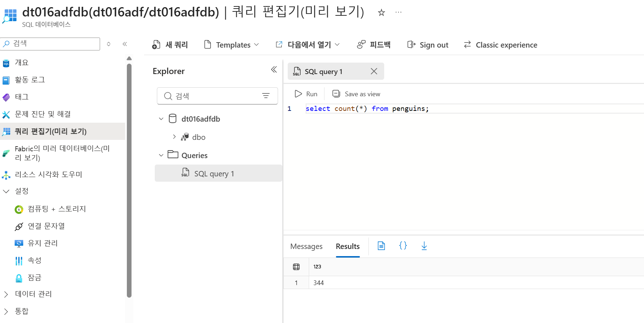The height and width of the screenshot is (323, 644).
Task: Collapse the Queries folder
Action: [161, 155]
